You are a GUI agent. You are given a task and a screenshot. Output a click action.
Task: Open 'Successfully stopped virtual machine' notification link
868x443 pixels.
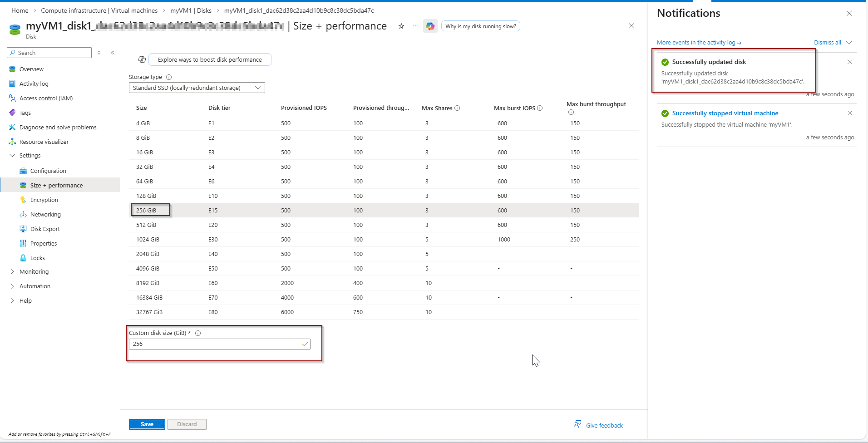725,113
